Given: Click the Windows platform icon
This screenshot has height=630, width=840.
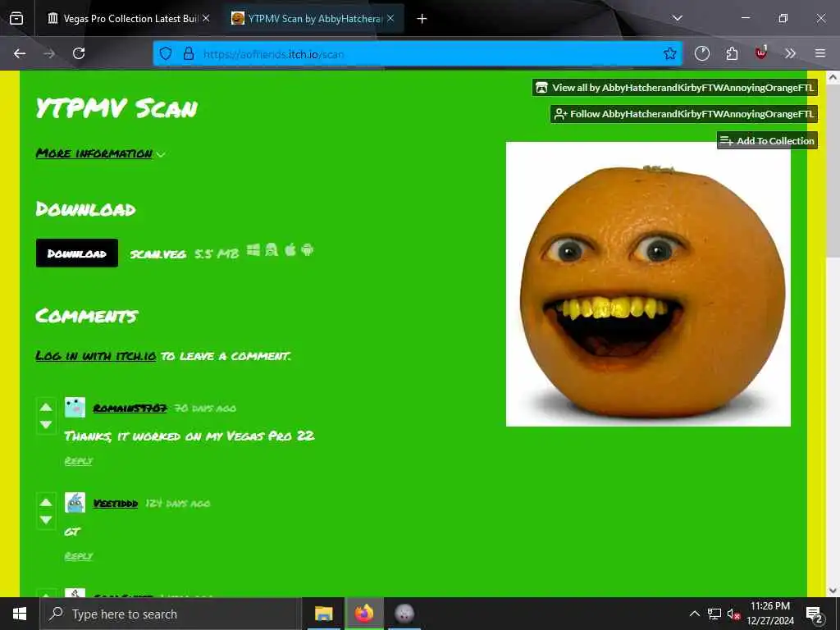Looking at the screenshot, I should (253, 250).
